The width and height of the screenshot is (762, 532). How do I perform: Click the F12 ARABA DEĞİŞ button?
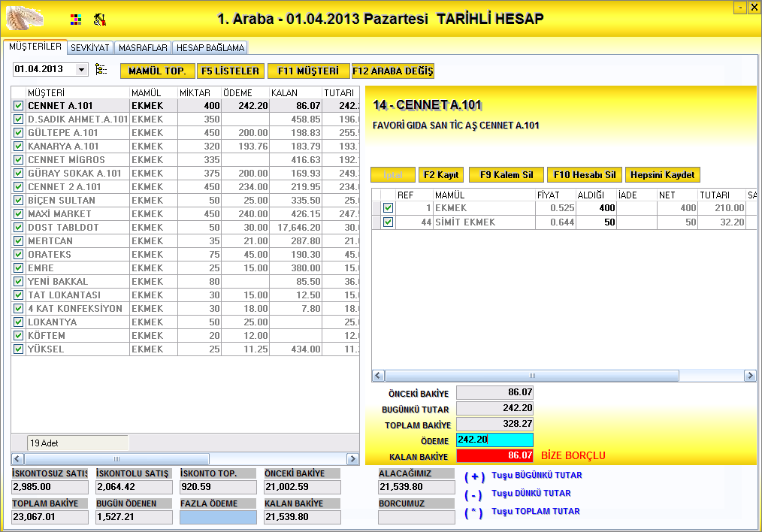pyautogui.click(x=393, y=71)
